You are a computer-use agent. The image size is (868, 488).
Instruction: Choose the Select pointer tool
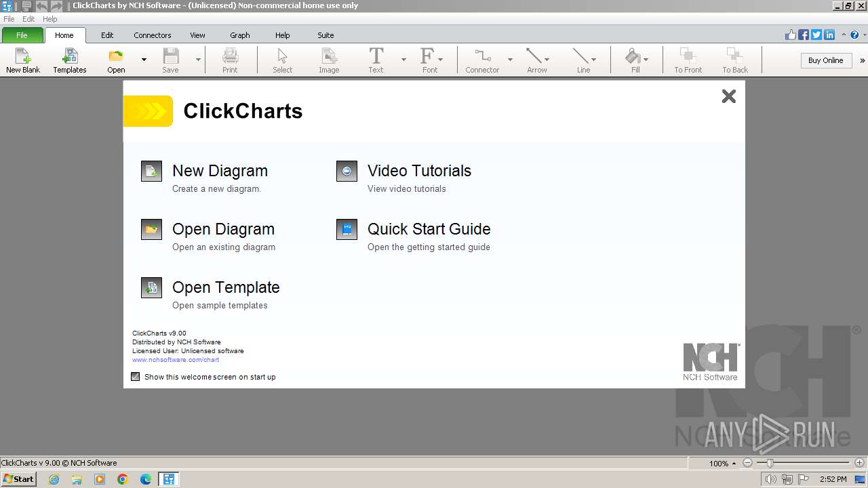pyautogui.click(x=283, y=60)
